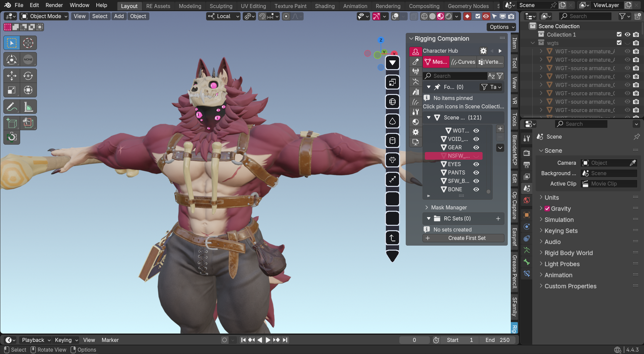Toggle visibility of PANTS mesh
This screenshot has width=644, height=354.
(x=476, y=172)
